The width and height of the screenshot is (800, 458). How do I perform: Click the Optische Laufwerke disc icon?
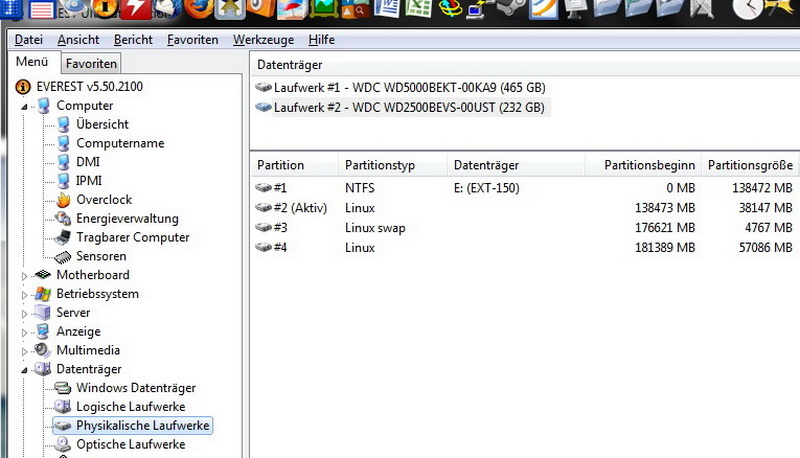pyautogui.click(x=64, y=445)
